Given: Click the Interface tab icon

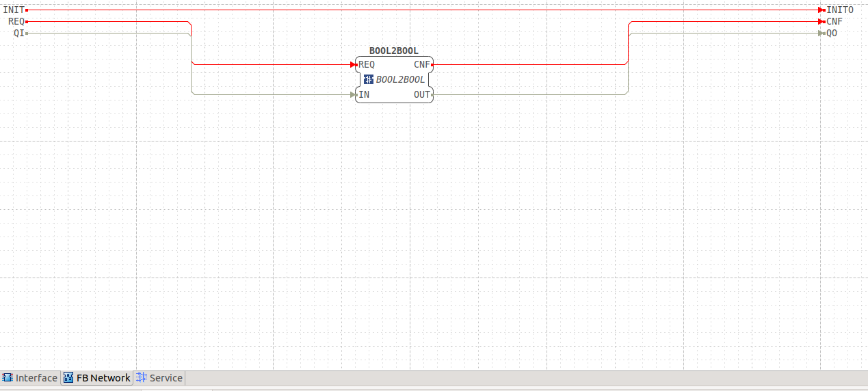Looking at the screenshot, I should (x=8, y=378).
